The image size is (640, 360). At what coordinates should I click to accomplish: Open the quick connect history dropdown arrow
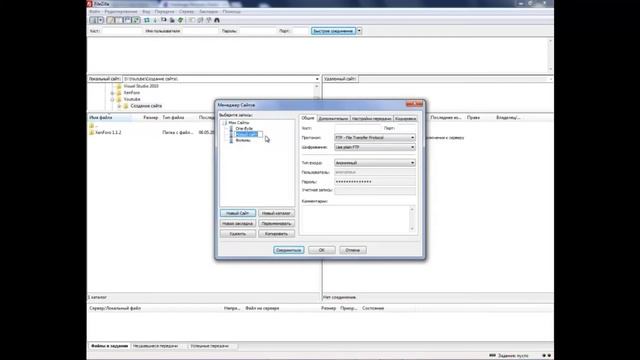[359, 31]
